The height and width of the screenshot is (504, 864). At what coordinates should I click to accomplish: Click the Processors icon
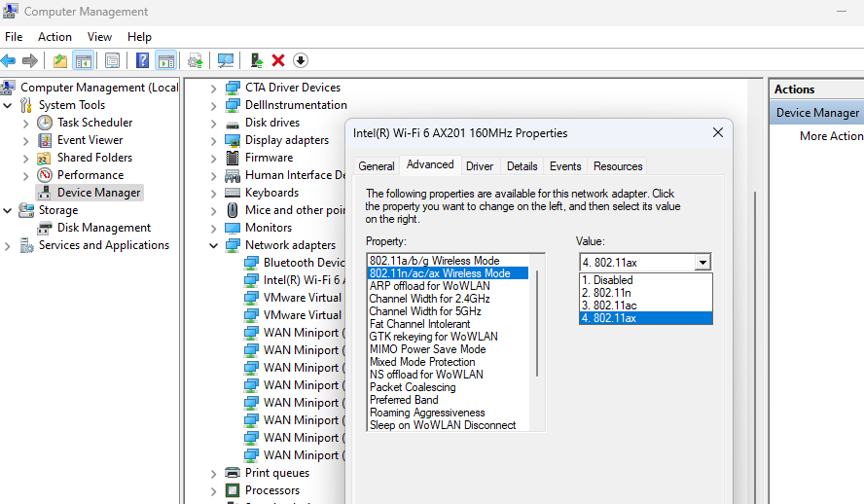tap(233, 490)
